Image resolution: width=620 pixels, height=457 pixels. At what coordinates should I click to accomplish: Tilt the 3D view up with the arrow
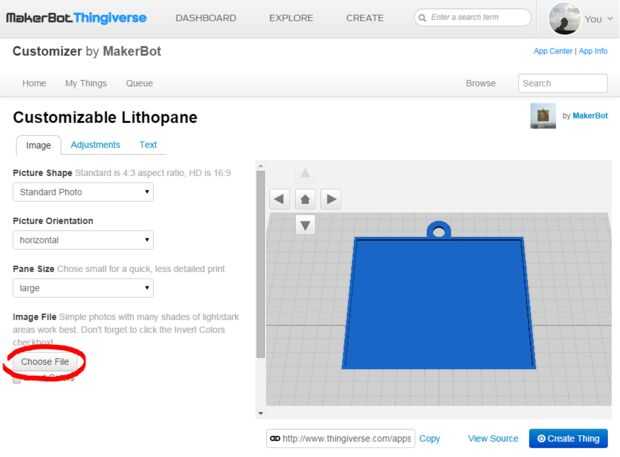click(x=305, y=173)
